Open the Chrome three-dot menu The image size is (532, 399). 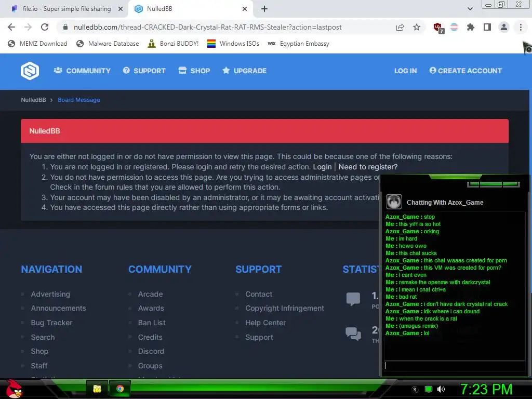click(x=521, y=27)
